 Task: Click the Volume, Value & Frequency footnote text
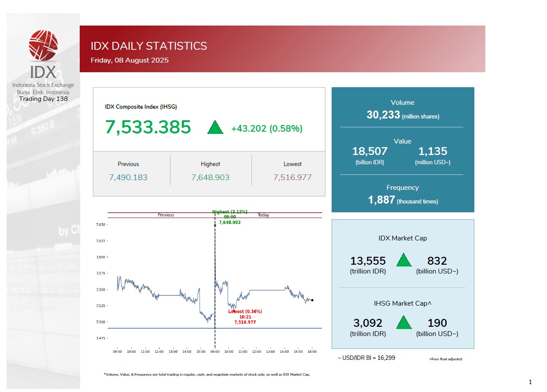207,375
